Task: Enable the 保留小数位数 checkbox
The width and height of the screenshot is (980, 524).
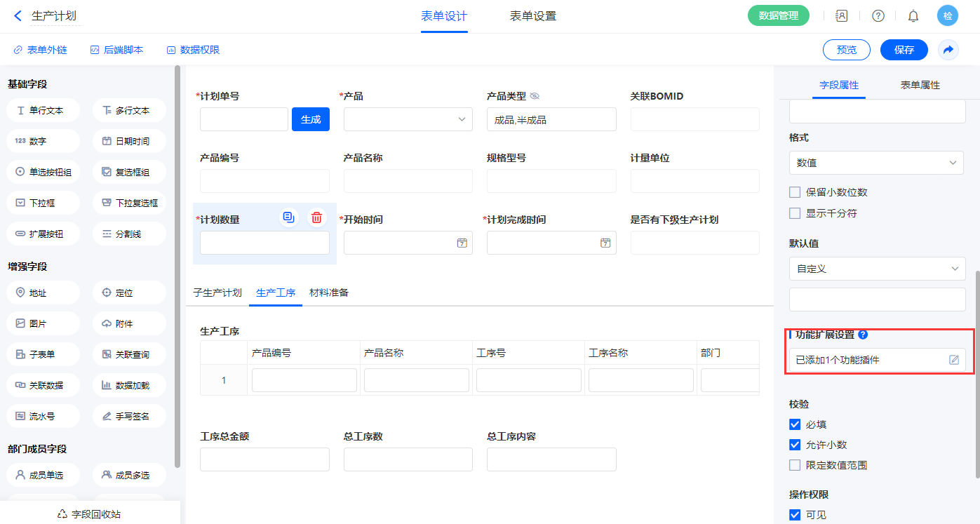Action: [795, 192]
